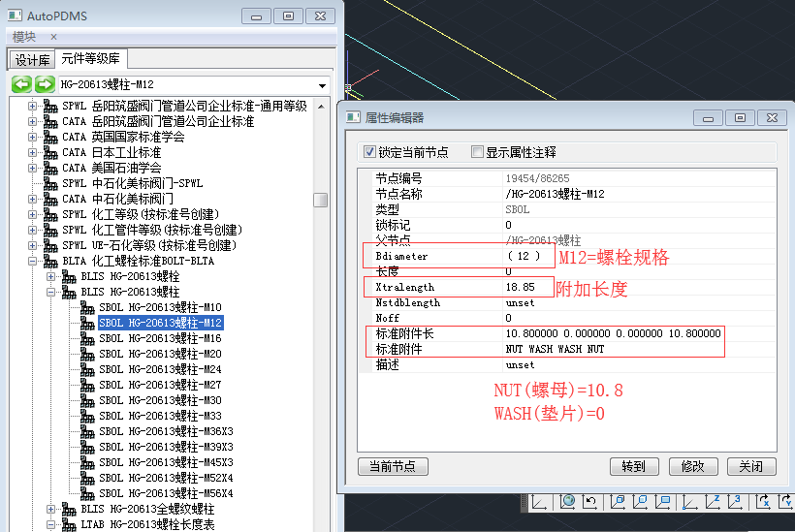This screenshot has height=532, width=795.
Task: Enable the 显示属性注释 checkbox
Action: [477, 152]
